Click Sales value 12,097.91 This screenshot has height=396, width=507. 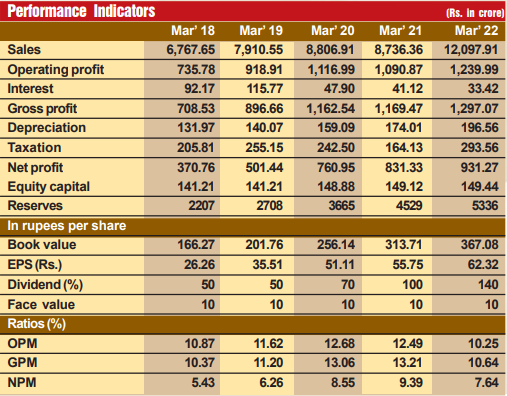point(471,50)
